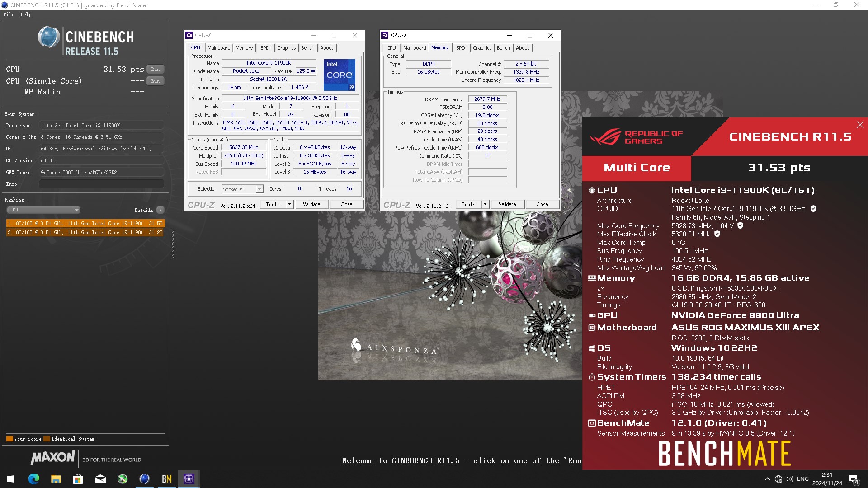Image resolution: width=868 pixels, height=488 pixels.
Task: Click Intel Core i9 logo in CPU-Z
Action: pos(340,75)
